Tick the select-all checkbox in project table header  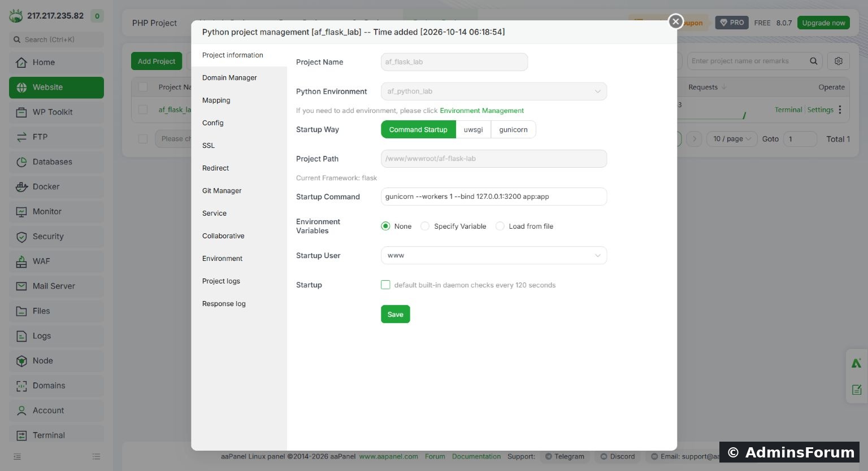[143, 87]
